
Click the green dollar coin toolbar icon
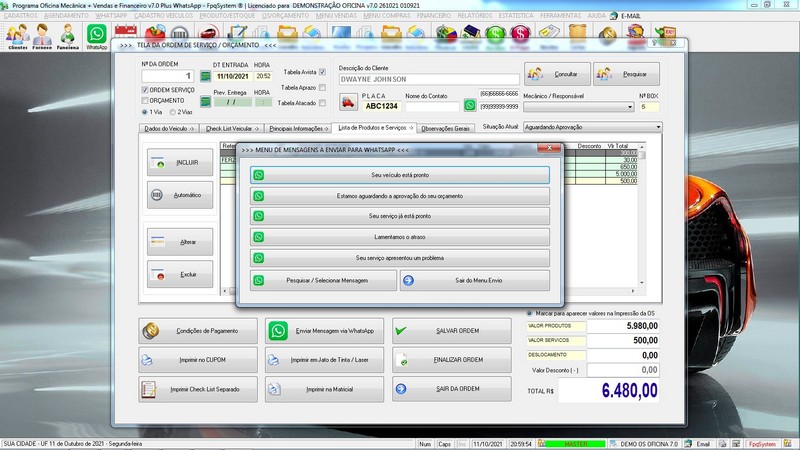[495, 34]
